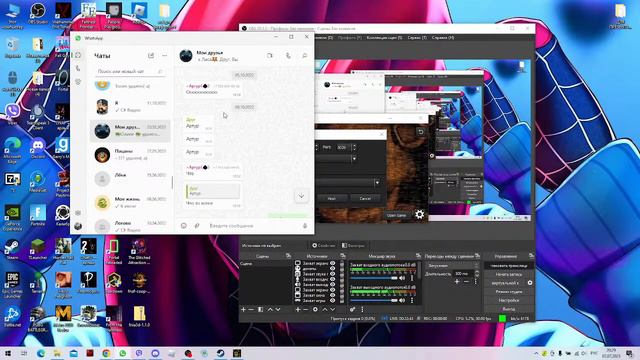Jump to latest messages with down-arrow button
640x360 pixels.
coord(301,196)
